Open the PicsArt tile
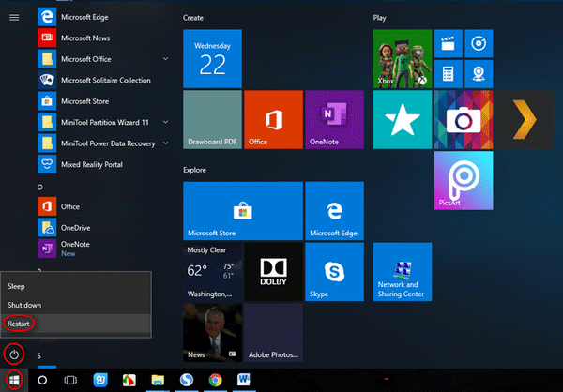This screenshot has height=392, width=563. pyautogui.click(x=464, y=181)
